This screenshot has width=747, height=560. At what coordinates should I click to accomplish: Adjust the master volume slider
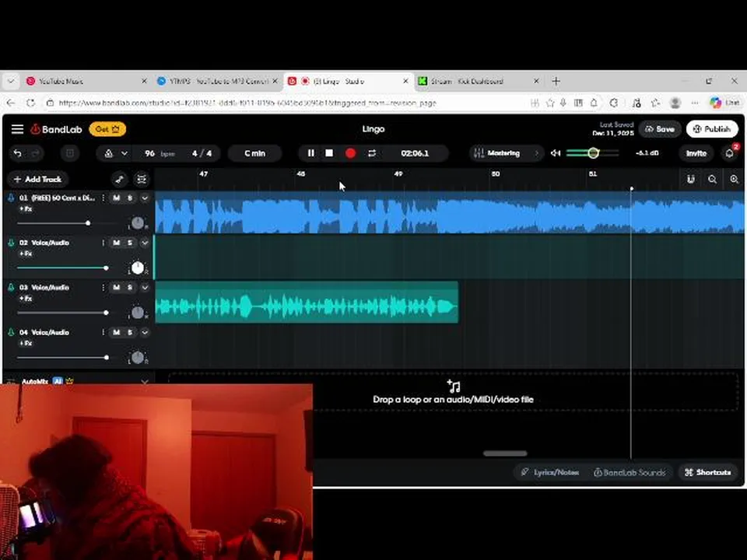593,153
